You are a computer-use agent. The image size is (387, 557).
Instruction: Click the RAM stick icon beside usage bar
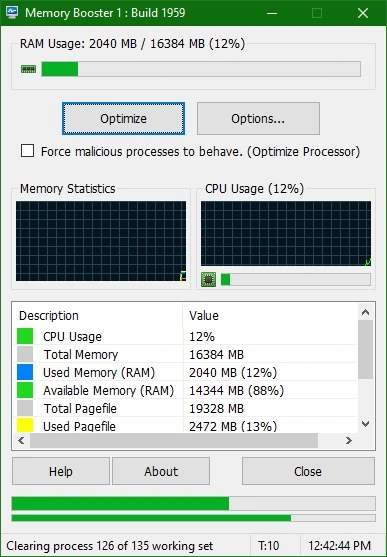coord(28,69)
